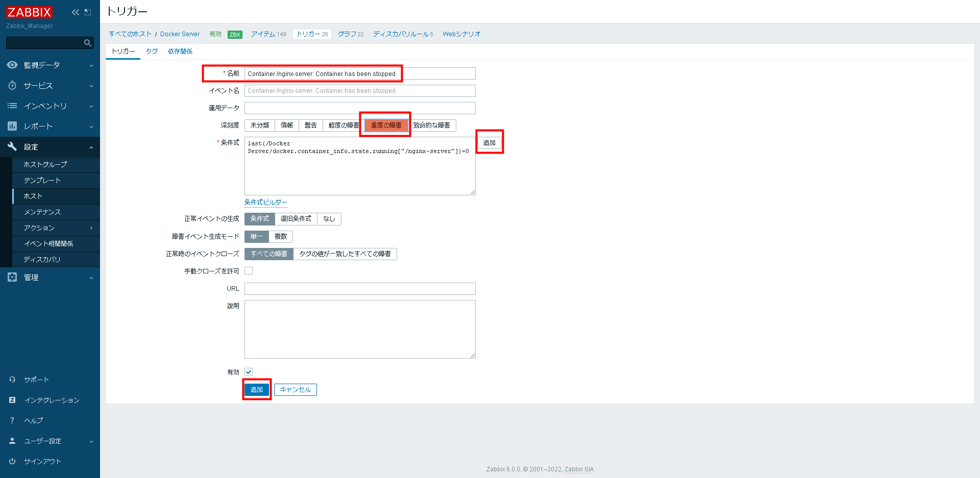Click the headset icon for サポート
This screenshot has width=980, height=478.
click(x=12, y=380)
